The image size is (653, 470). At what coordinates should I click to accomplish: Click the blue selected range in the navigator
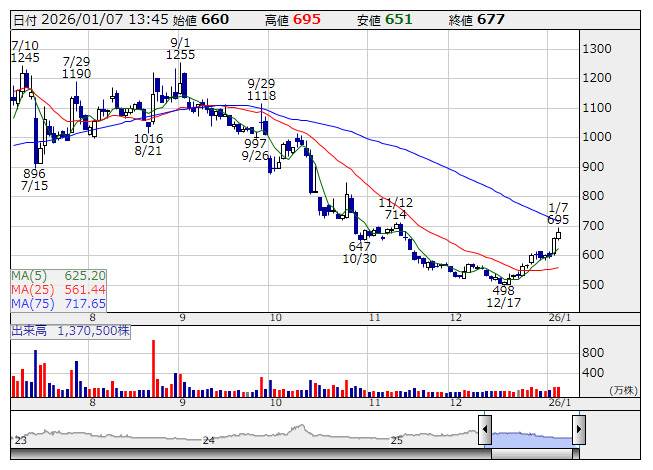pyautogui.click(x=532, y=440)
